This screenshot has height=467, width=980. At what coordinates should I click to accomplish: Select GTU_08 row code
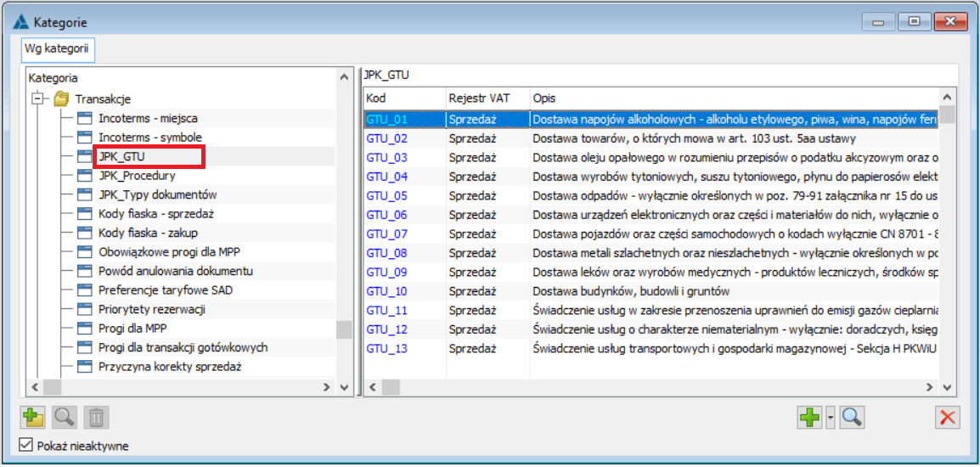pyautogui.click(x=387, y=253)
